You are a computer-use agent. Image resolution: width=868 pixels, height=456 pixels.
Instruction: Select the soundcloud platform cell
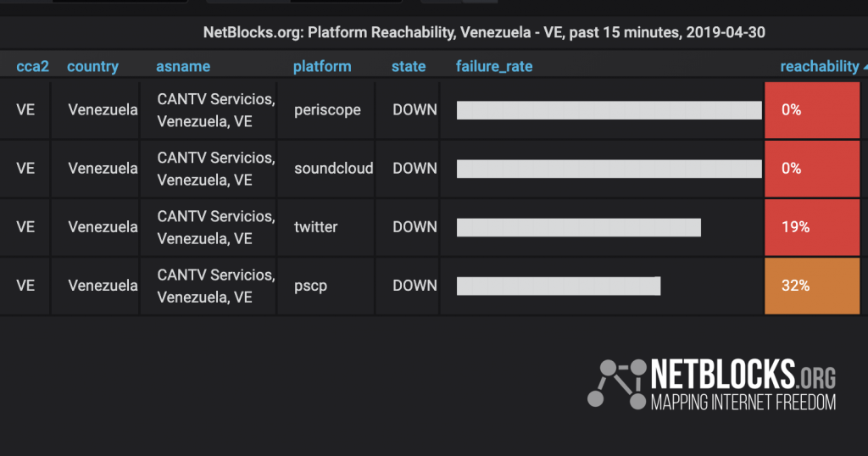[x=326, y=168]
